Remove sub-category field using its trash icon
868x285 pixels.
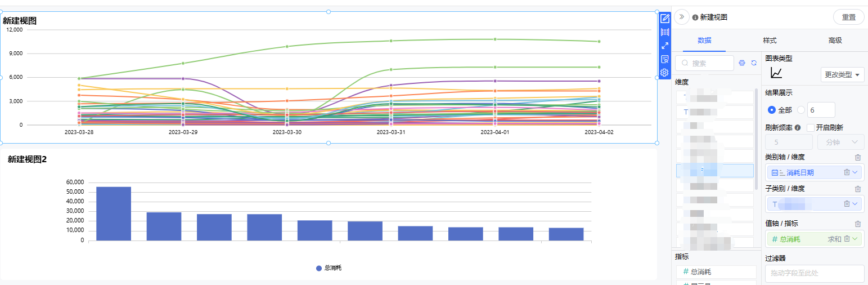[x=847, y=204]
